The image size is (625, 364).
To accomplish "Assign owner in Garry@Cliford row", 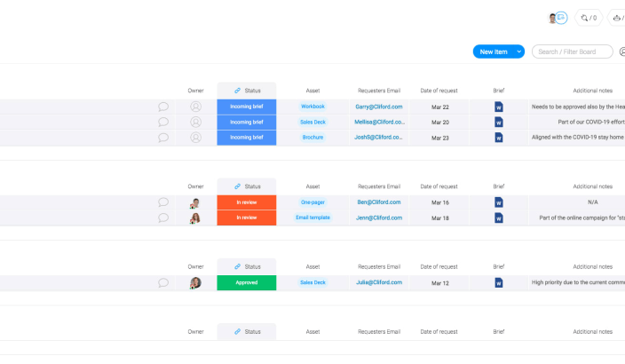I will point(195,107).
